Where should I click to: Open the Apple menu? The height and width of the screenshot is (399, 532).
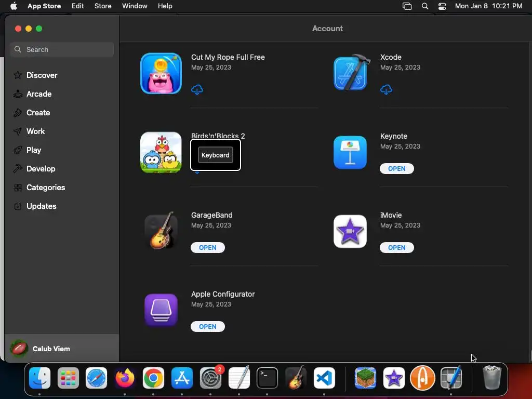(14, 6)
